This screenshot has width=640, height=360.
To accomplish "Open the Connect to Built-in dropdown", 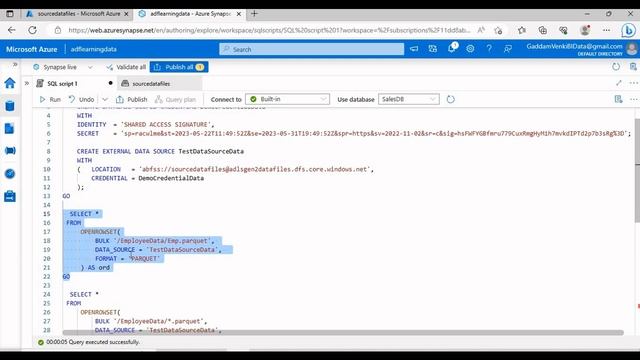I will (x=287, y=99).
